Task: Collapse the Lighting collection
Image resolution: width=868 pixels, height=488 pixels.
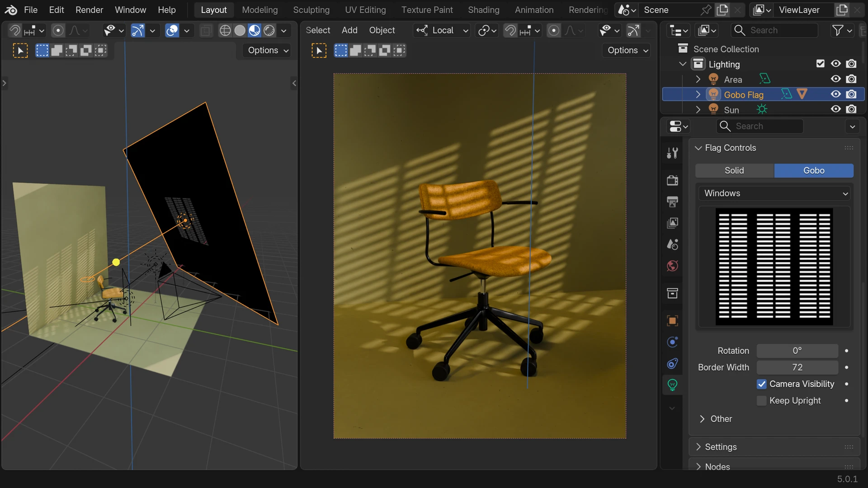Action: coord(682,64)
